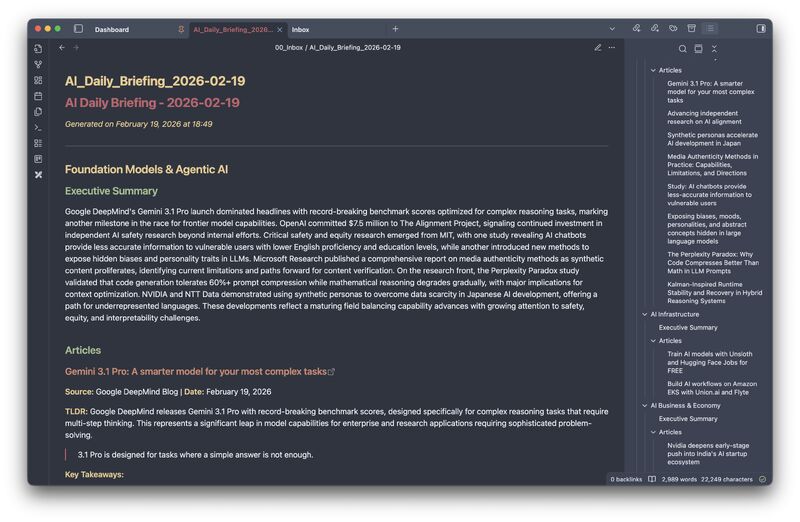Collapse the AI Infrastructure outline section
This screenshot has height=522, width=800.
click(x=644, y=314)
